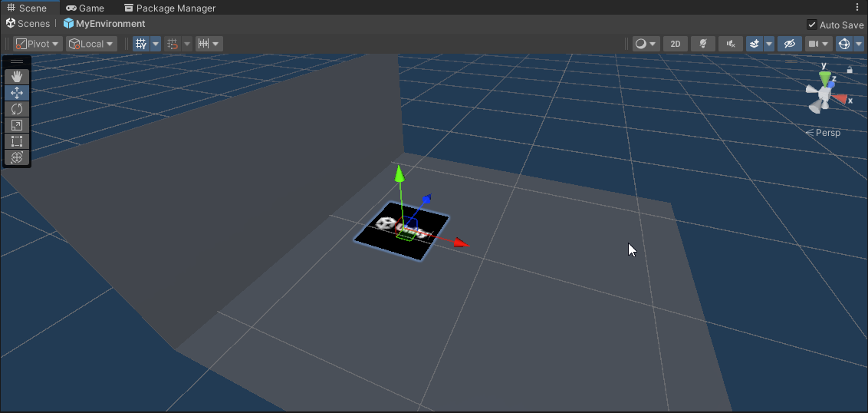Open the Local handle rotation dropdown

(x=91, y=44)
